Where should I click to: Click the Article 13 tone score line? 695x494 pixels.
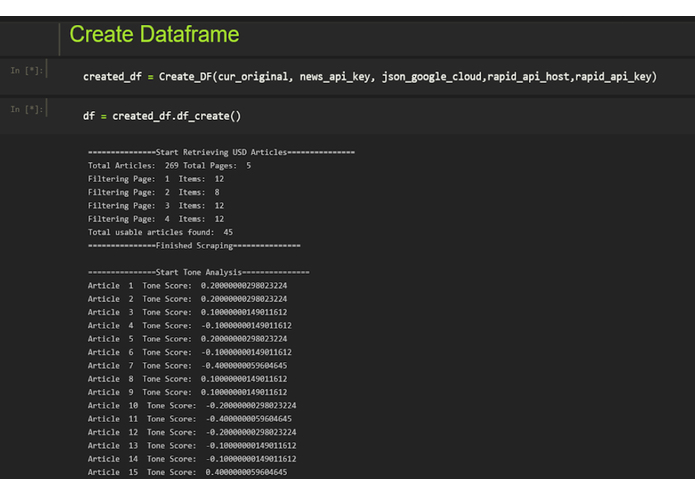coord(192,445)
